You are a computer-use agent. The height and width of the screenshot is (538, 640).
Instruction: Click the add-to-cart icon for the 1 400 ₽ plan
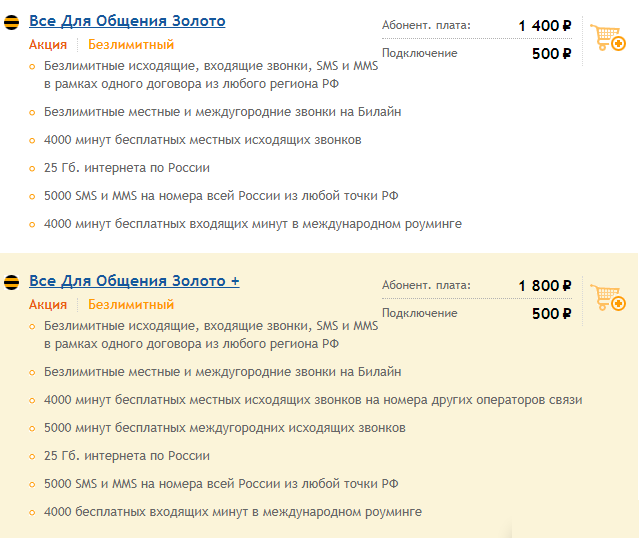click(x=608, y=39)
